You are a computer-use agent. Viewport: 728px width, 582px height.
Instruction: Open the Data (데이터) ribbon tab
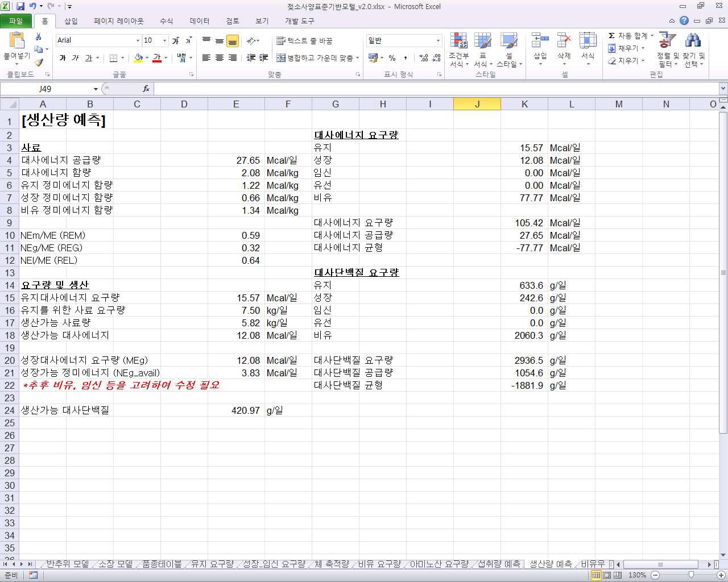pos(200,21)
